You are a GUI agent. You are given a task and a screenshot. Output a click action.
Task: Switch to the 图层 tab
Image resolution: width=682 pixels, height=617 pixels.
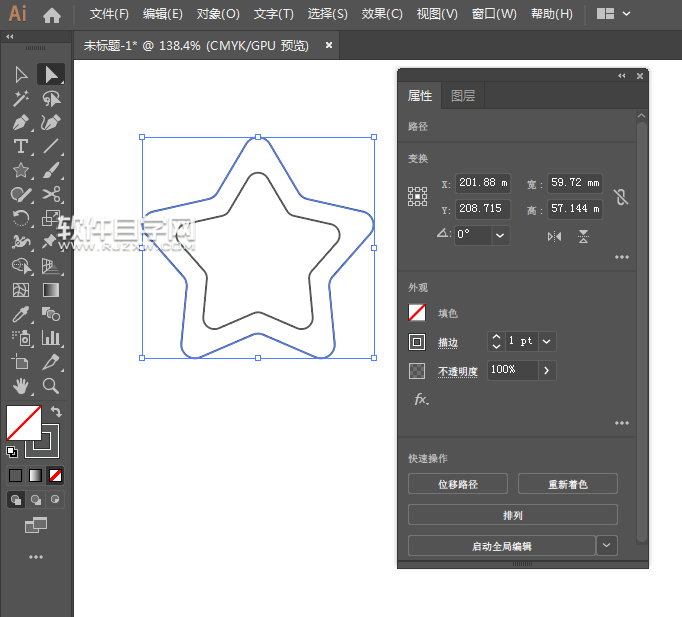point(463,96)
